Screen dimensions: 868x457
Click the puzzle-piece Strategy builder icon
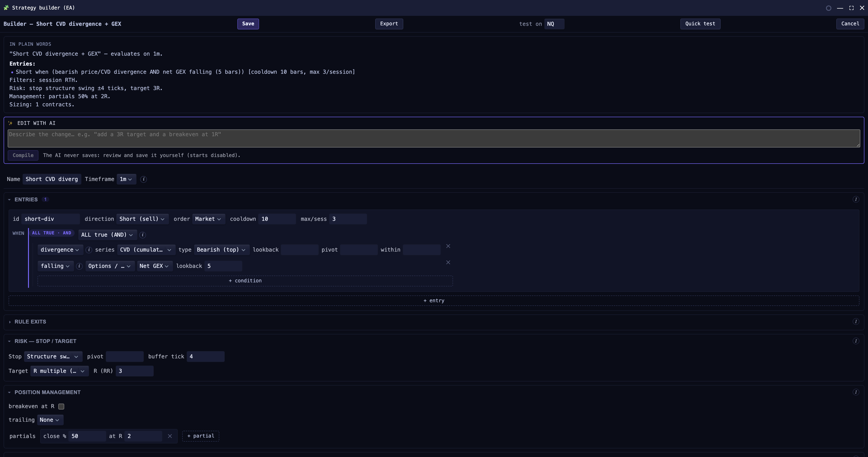tap(6, 8)
